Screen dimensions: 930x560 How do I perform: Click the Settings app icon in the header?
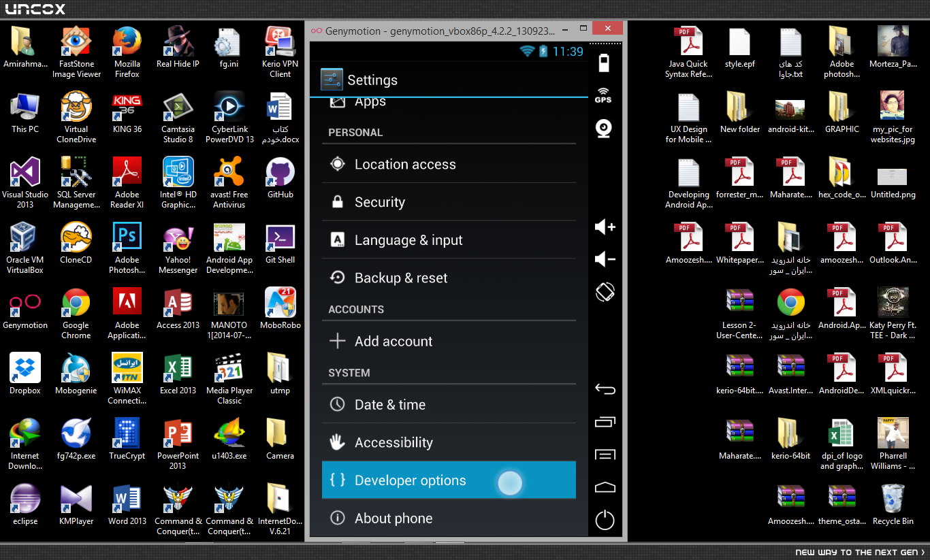332,80
